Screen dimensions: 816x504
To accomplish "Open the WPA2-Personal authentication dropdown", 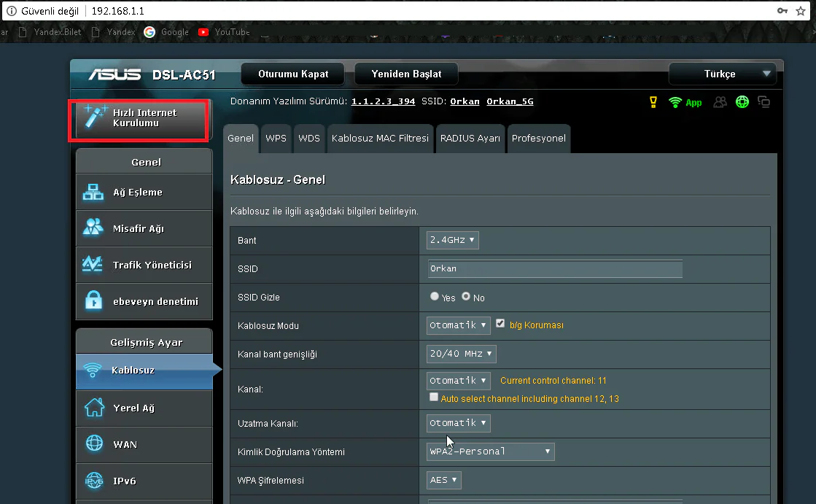I will 490,451.
